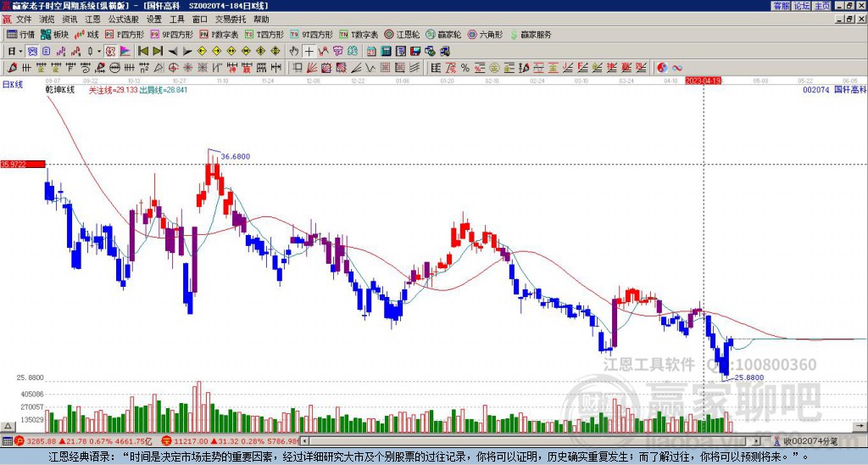Screen dimensions: 868x465
Task: Select the red pencil drawing tool
Action: tap(12, 68)
